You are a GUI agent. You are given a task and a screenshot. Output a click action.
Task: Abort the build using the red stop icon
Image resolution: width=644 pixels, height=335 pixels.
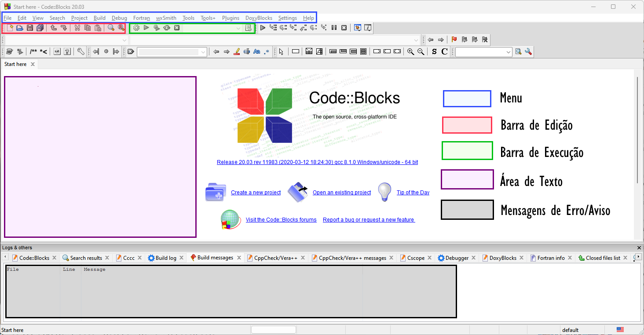pyautogui.click(x=177, y=28)
